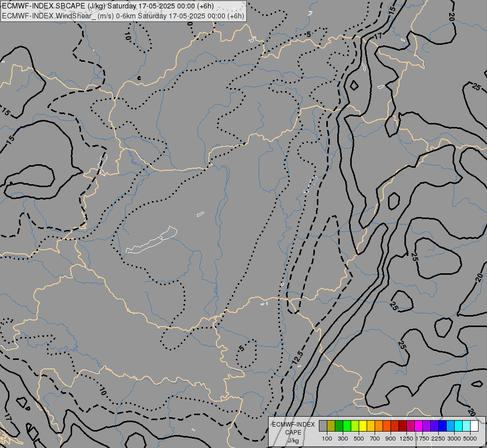Image resolution: width=487 pixels, height=448 pixels.
Task: Click the 1250 value under the legend
Action: 406,439
